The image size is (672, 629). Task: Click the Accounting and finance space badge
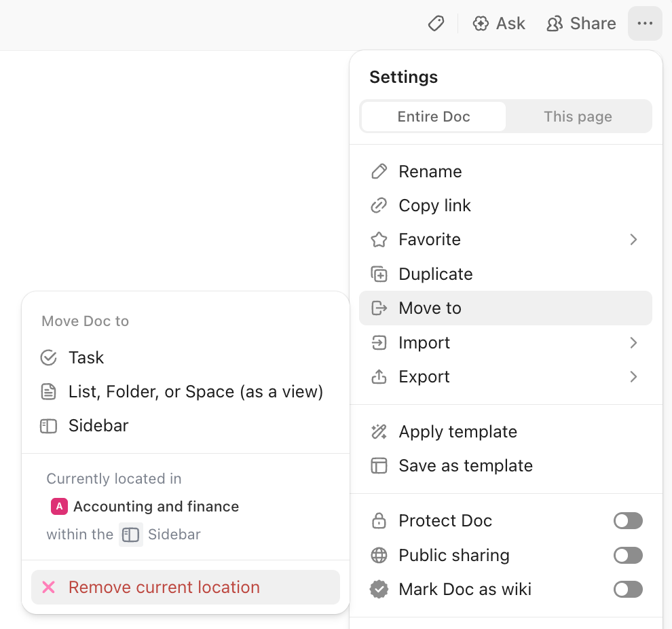[x=59, y=506]
